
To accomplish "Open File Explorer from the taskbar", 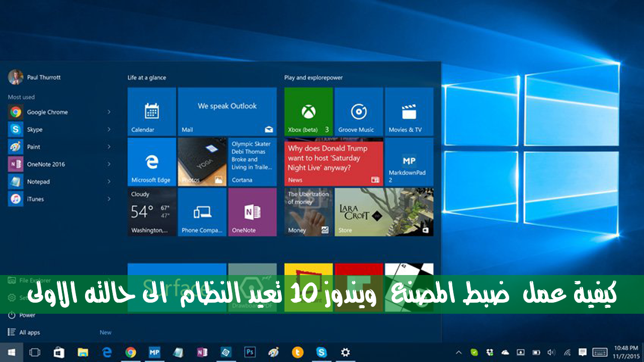I will click(x=83, y=352).
